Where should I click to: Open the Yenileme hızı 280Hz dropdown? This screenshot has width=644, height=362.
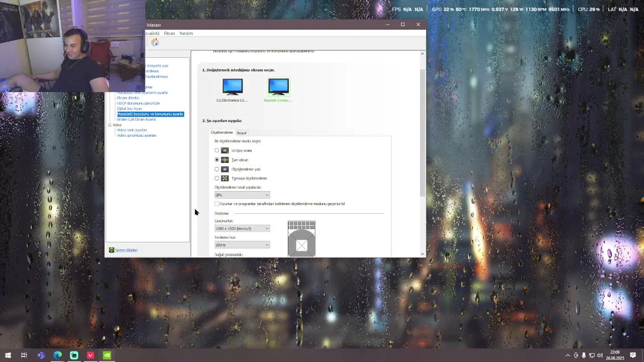242,245
